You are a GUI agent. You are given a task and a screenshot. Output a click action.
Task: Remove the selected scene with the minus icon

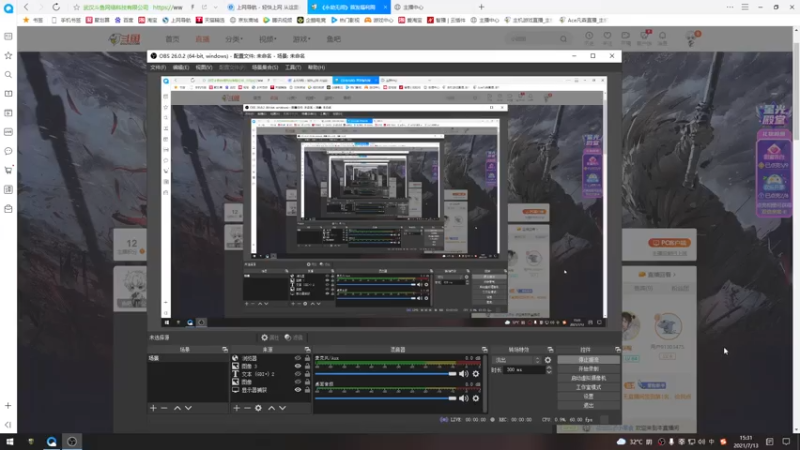point(164,408)
